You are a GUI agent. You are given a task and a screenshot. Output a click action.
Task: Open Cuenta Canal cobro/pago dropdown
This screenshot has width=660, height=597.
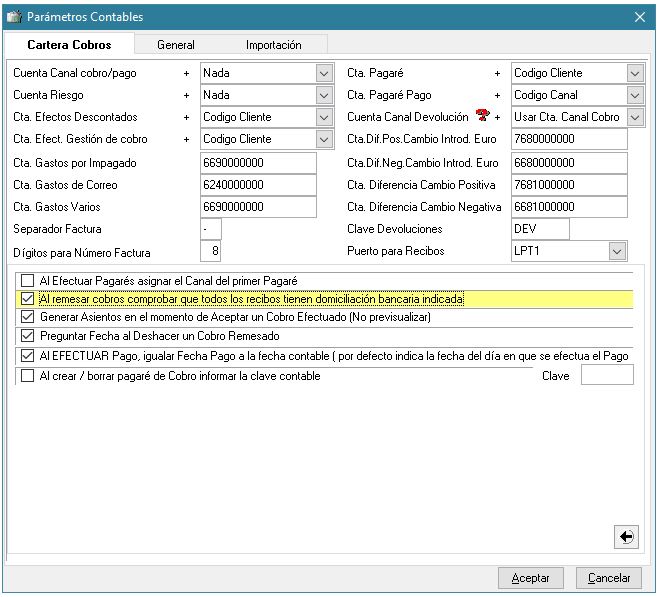click(x=324, y=73)
